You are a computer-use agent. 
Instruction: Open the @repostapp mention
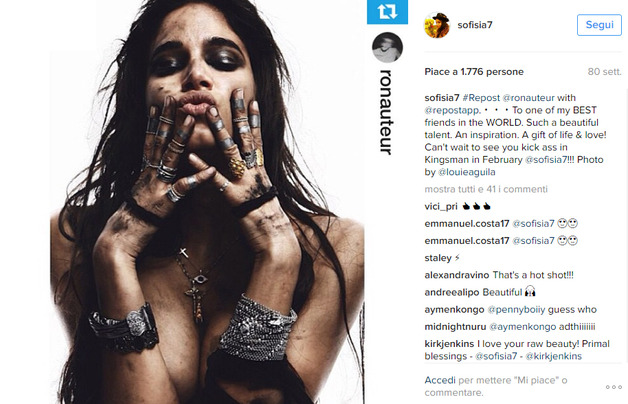(x=453, y=110)
